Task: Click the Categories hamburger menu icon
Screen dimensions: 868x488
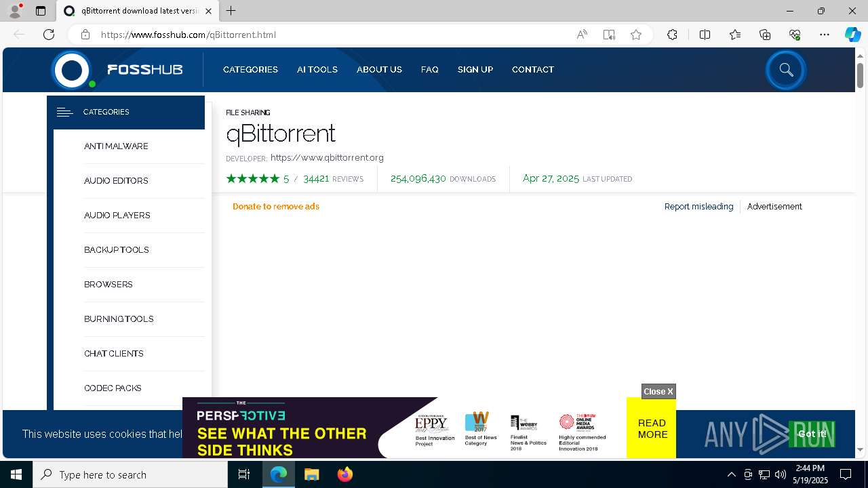Action: [x=65, y=113]
